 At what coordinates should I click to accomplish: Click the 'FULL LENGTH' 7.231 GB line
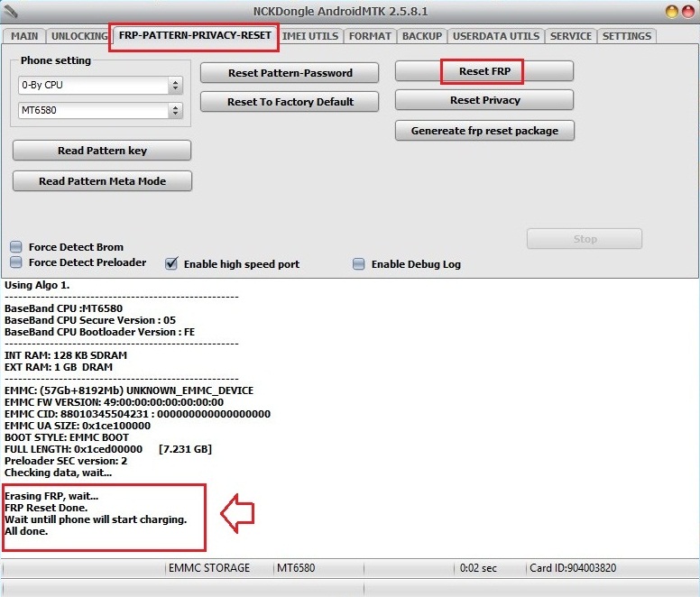108,449
